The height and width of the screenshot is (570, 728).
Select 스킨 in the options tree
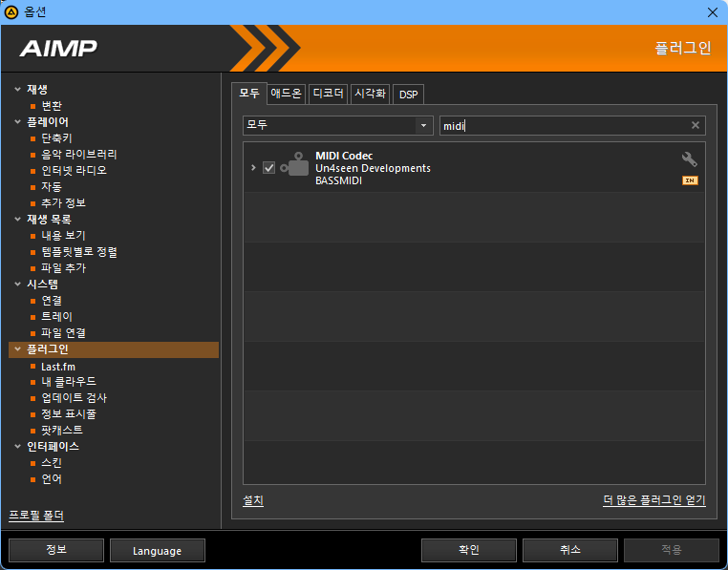click(52, 463)
